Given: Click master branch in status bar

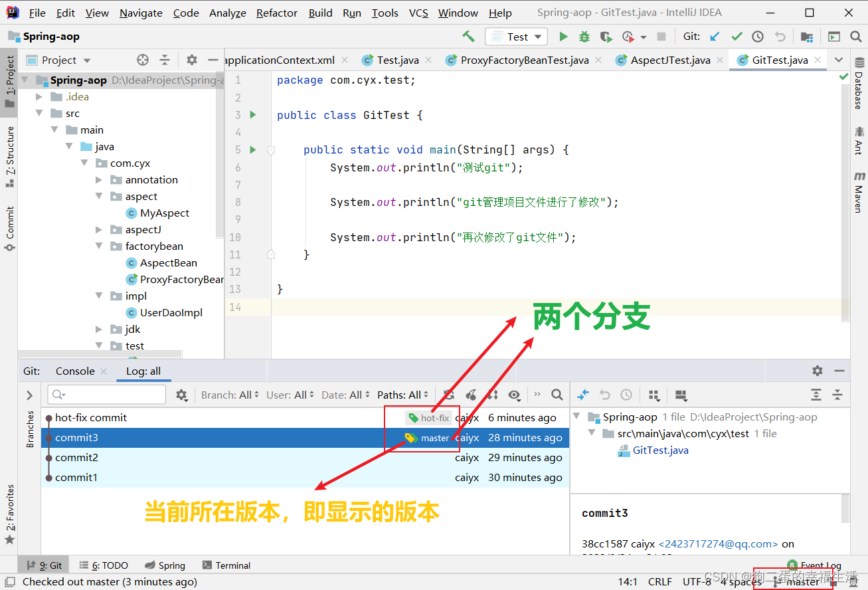Looking at the screenshot, I should point(796,582).
